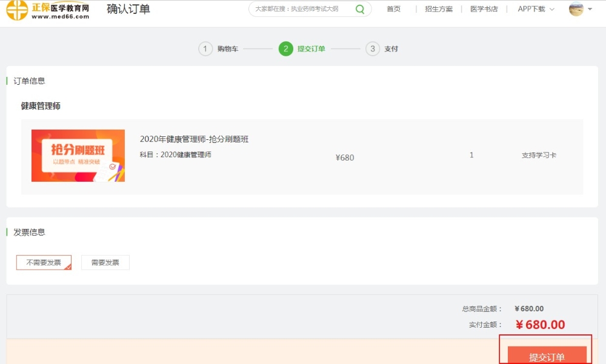Click the user avatar picture

click(x=576, y=9)
